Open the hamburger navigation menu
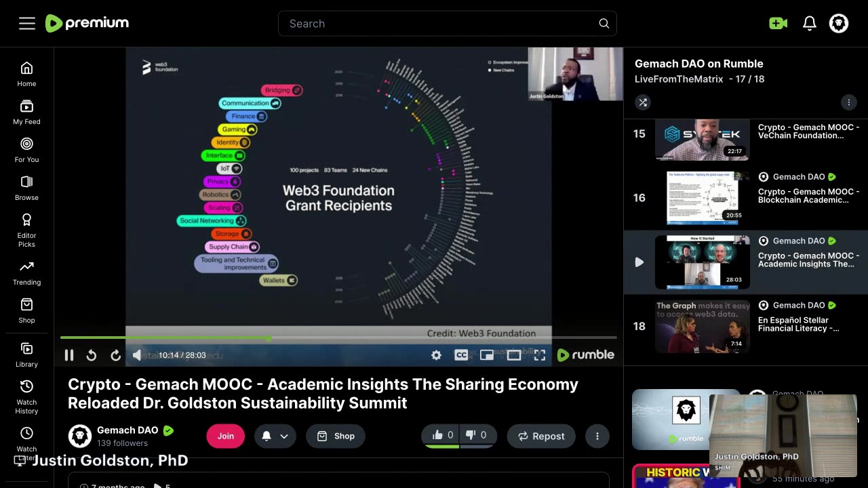This screenshot has width=868, height=488. [27, 24]
